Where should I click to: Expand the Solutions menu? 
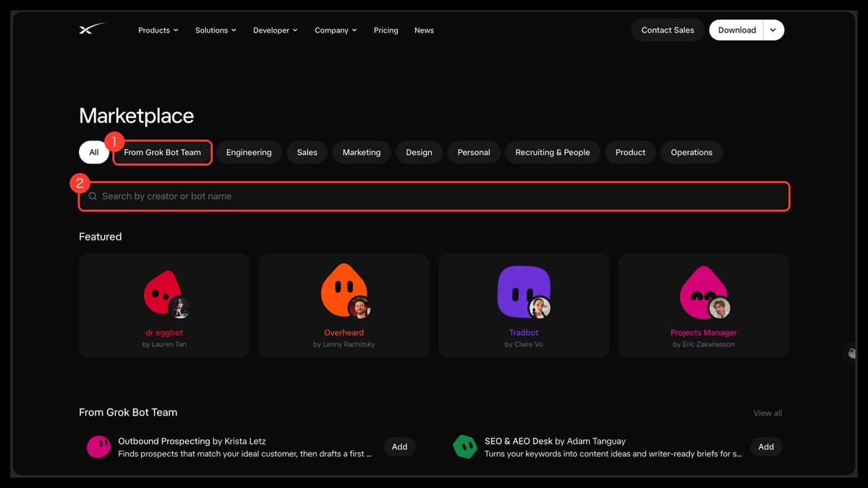216,30
